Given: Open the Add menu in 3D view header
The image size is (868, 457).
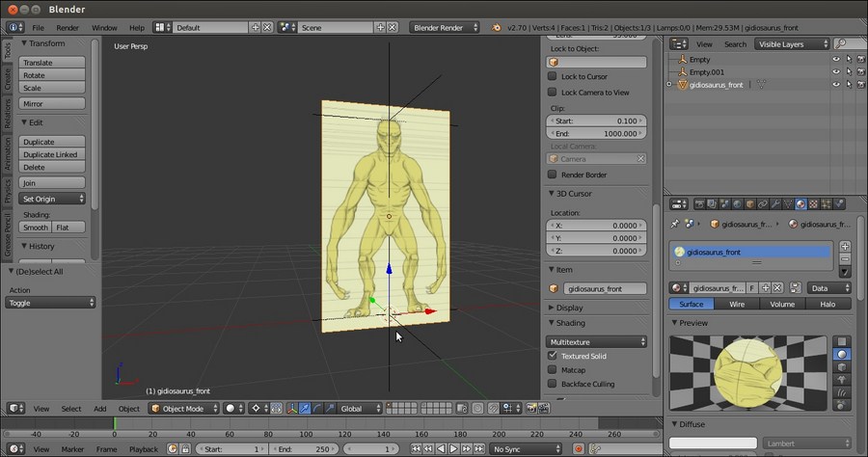Looking at the screenshot, I should click(99, 409).
